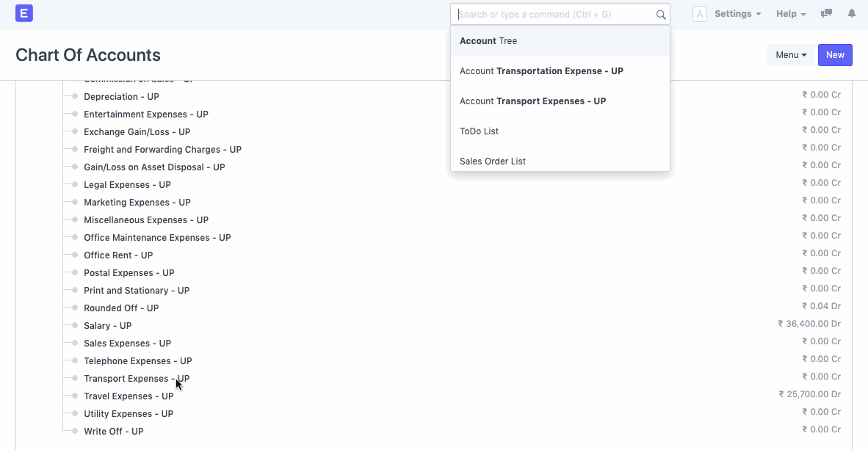Click the search magnifier icon
The image size is (868, 450).
(x=660, y=14)
